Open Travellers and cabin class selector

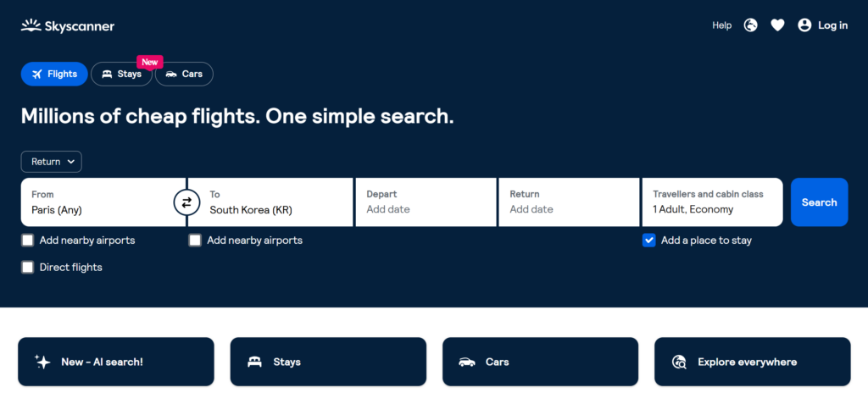pyautogui.click(x=712, y=202)
